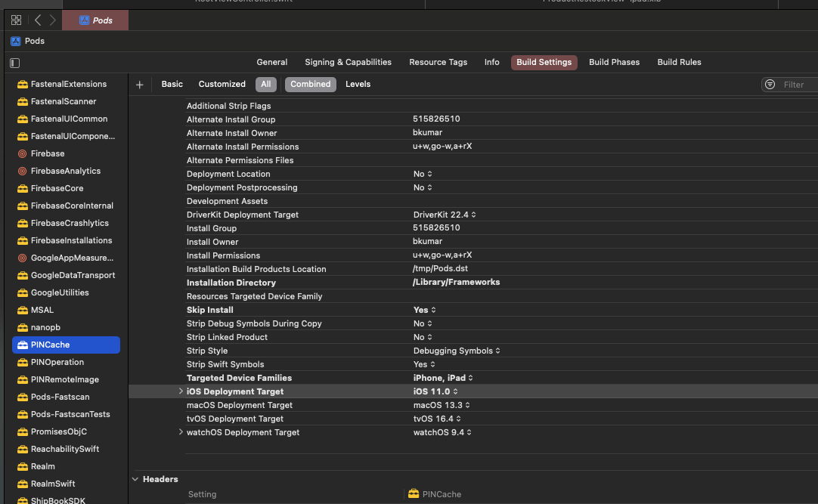Image resolution: width=818 pixels, height=504 pixels.
Task: Click the FastenalExtensions framework icon
Action: pyautogui.click(x=23, y=84)
